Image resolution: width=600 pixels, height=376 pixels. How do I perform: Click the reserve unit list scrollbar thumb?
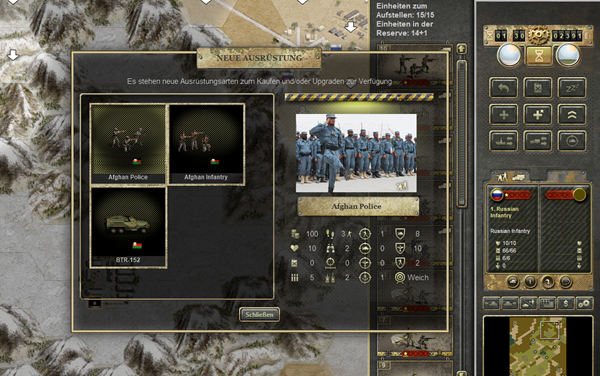point(462,132)
